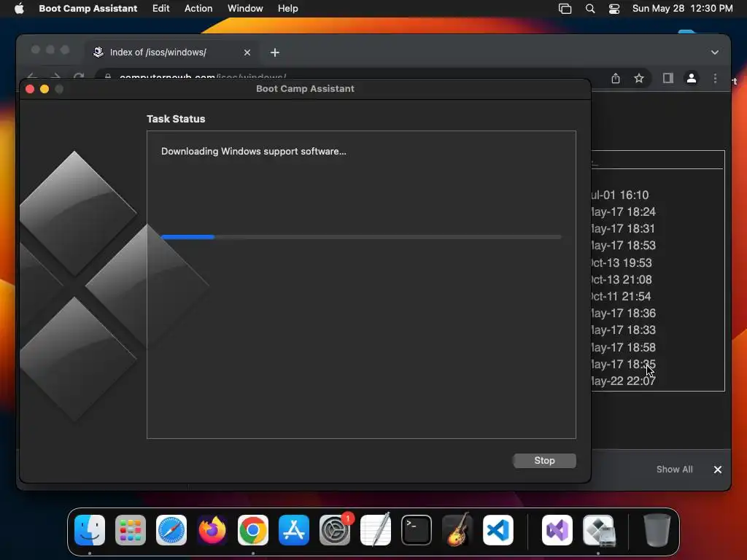Toggle Chrome side panel icon
The height and width of the screenshot is (560, 747).
point(668,78)
